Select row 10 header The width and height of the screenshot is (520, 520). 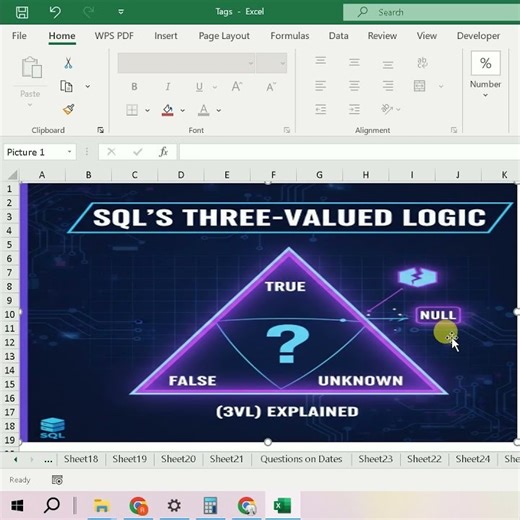[10, 314]
